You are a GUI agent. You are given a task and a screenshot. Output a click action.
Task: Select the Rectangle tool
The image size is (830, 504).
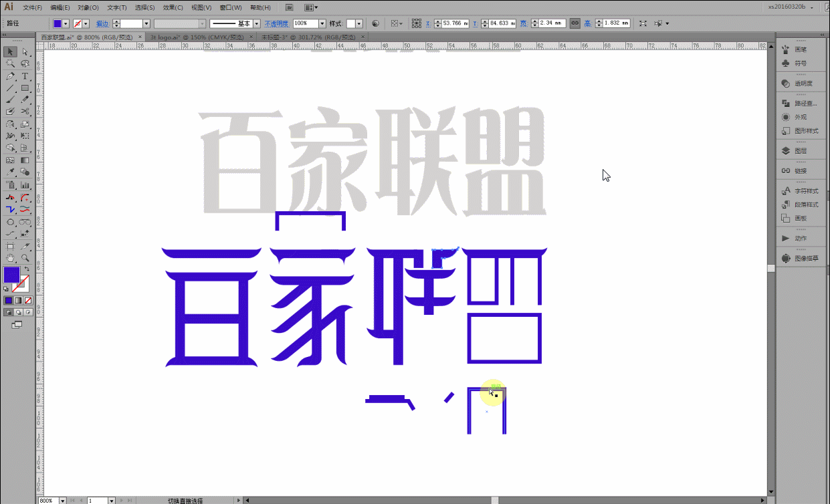[25, 88]
